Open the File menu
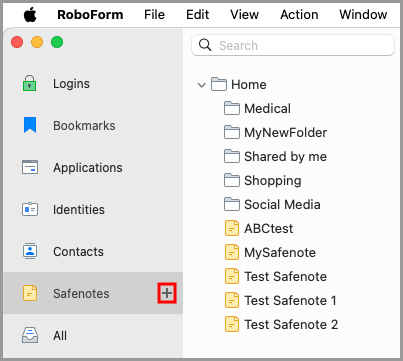 point(154,15)
